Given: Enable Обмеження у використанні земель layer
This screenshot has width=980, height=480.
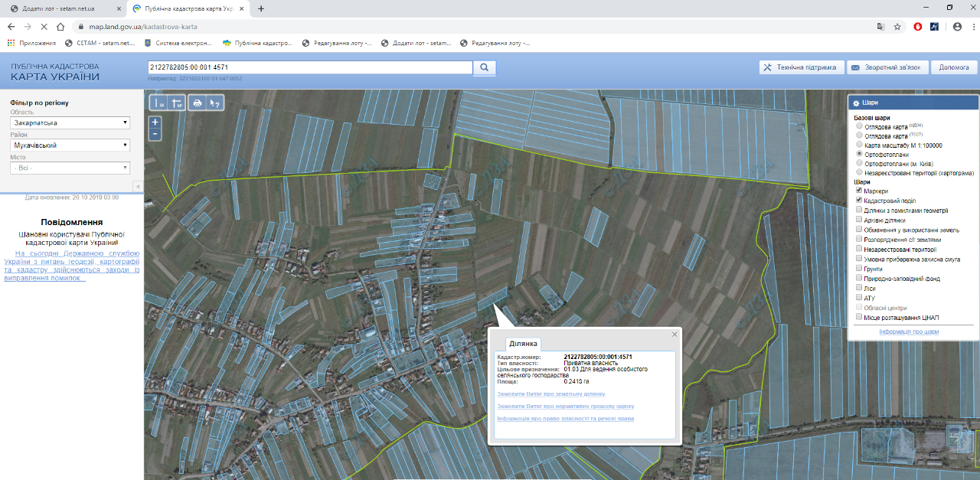Looking at the screenshot, I should coord(860,230).
